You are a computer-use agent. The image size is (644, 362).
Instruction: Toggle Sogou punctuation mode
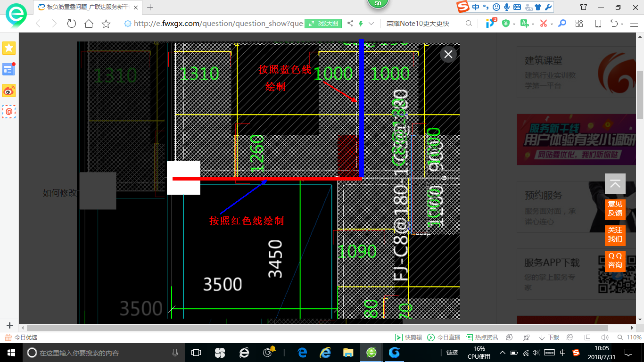(x=486, y=7)
